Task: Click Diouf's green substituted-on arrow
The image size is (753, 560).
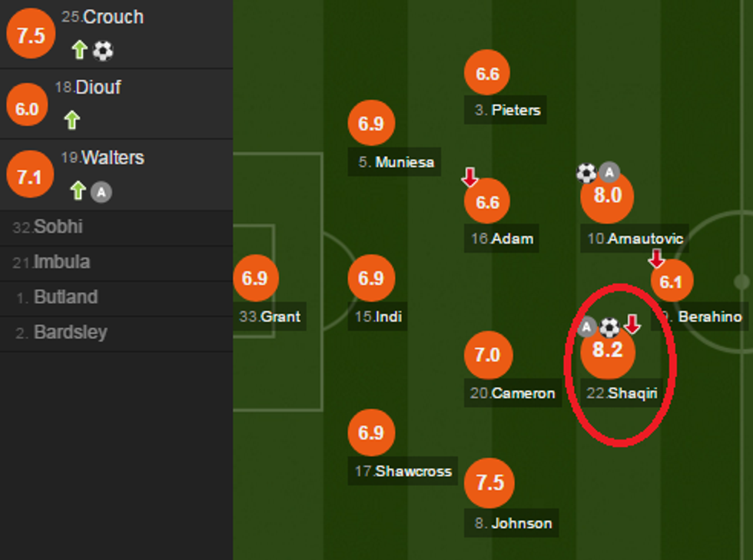Action: point(71,120)
